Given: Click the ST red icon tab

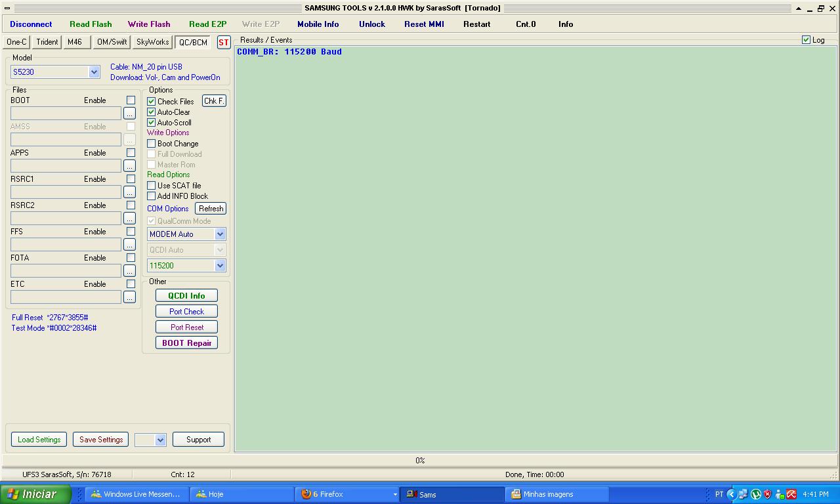Looking at the screenshot, I should pyautogui.click(x=224, y=42).
